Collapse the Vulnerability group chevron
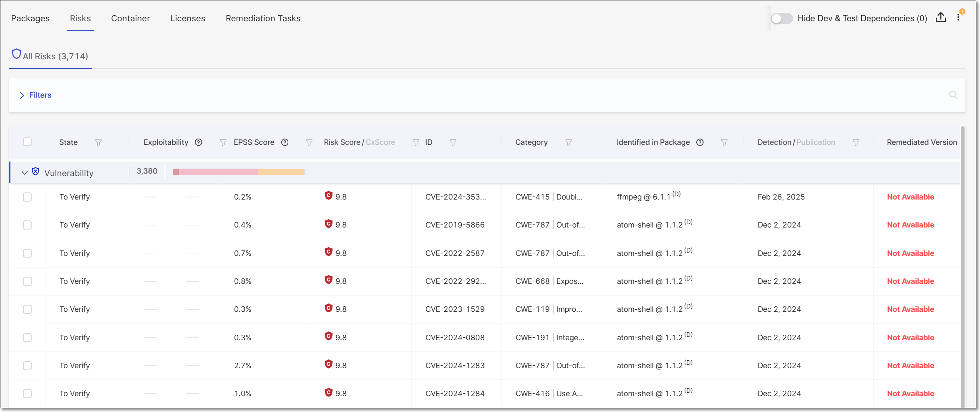980x412 pixels. click(x=25, y=173)
